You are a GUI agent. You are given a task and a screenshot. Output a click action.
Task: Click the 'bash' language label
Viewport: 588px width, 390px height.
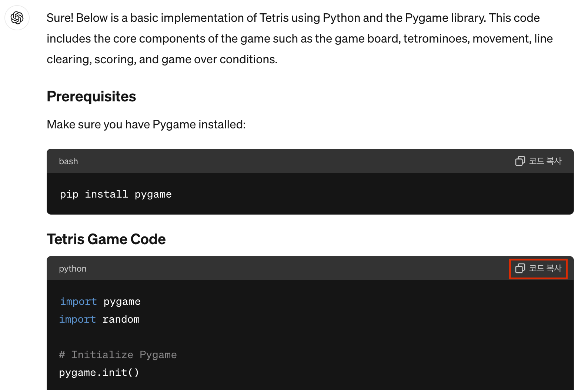pyautogui.click(x=69, y=161)
